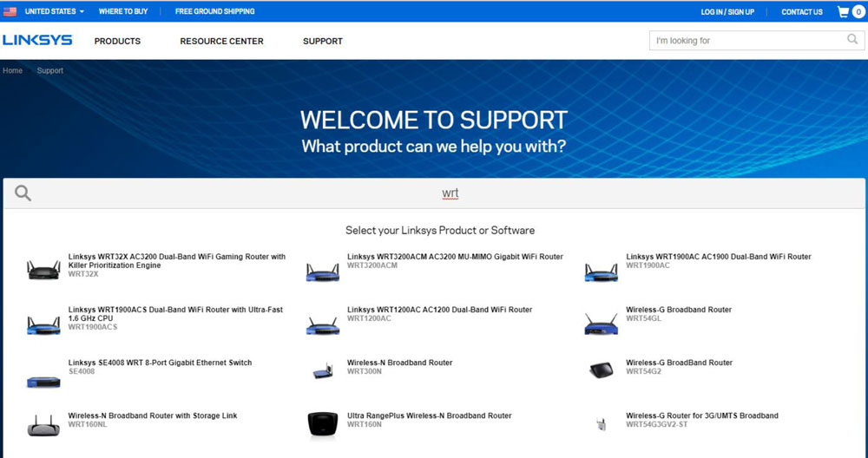Select the WRT1900AC router thumbnail

(602, 272)
